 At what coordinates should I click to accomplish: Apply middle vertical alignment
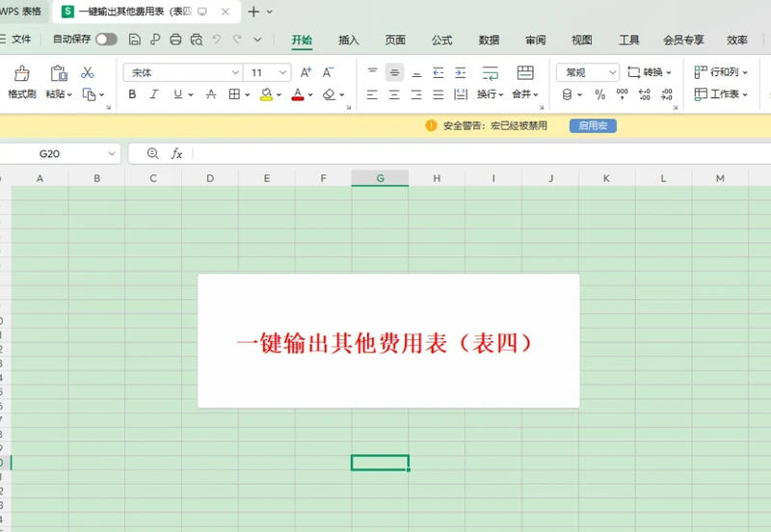coord(394,73)
